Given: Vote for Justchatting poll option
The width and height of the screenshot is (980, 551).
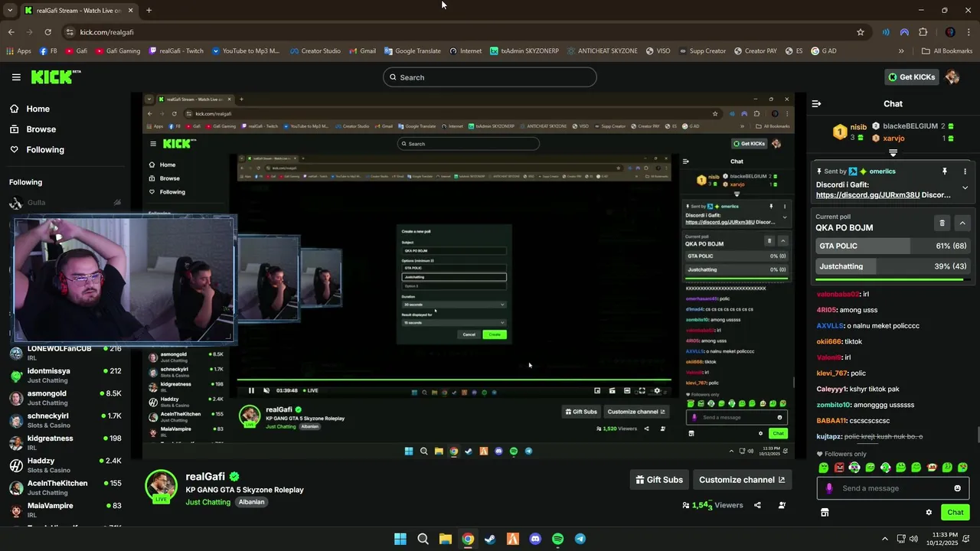Looking at the screenshot, I should coord(893,266).
